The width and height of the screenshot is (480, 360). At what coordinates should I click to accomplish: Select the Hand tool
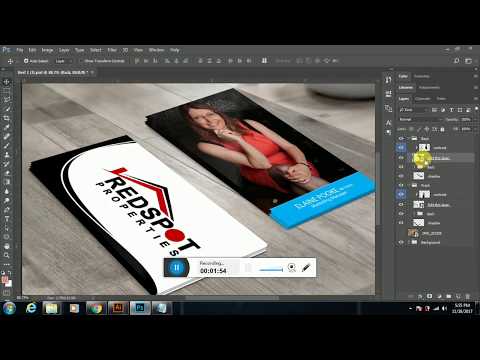tap(6, 246)
